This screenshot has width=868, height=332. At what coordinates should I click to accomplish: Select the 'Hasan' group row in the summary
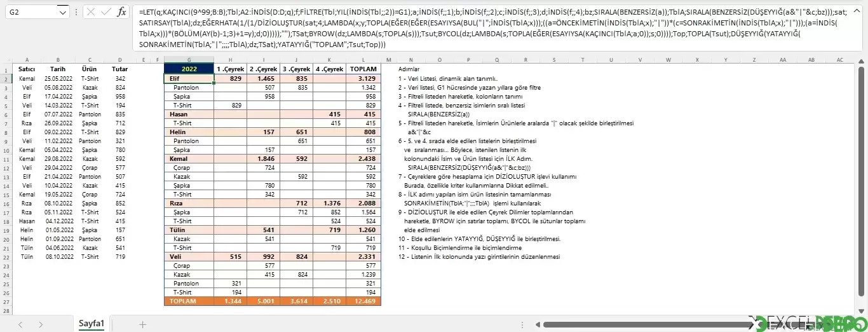(272, 114)
